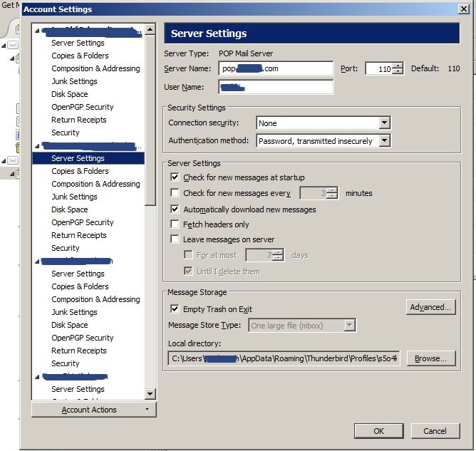This screenshot has width=476, height=451.
Task: Open Disk Space under third account
Action: [x=70, y=325]
